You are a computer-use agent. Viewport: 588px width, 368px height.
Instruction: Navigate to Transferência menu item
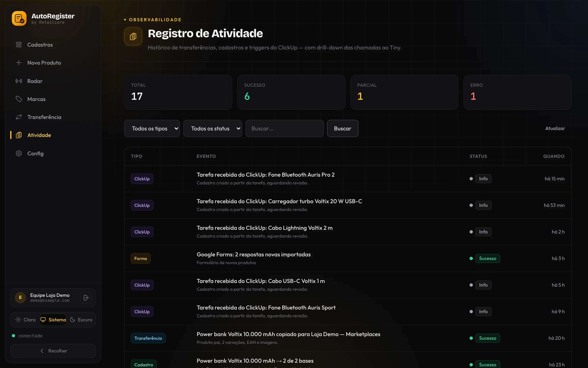(x=53, y=117)
